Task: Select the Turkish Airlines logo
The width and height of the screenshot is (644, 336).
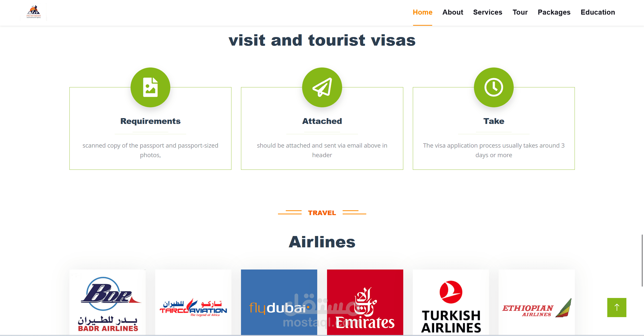Action: [x=451, y=302]
